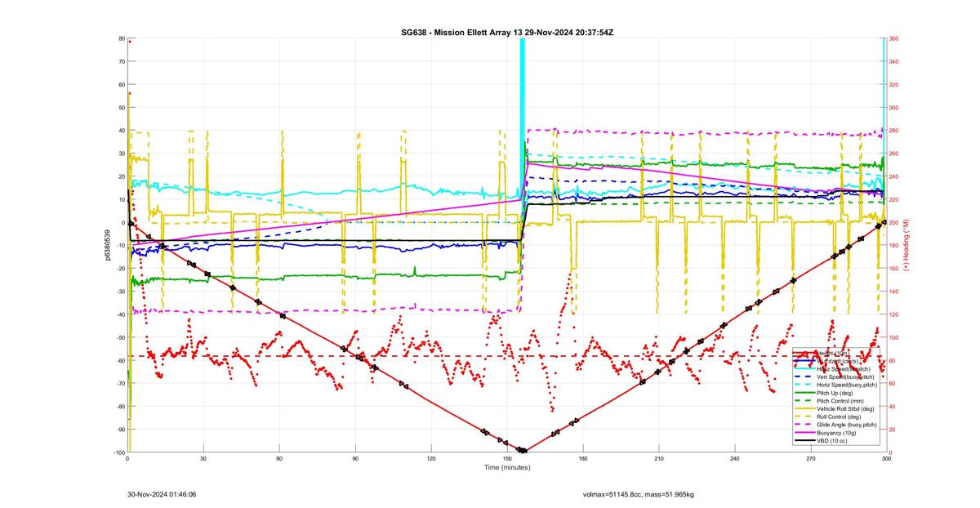Click the timestamp '30-Nov-2024 01:46:06'
The image size is (980, 508).
coord(162,494)
